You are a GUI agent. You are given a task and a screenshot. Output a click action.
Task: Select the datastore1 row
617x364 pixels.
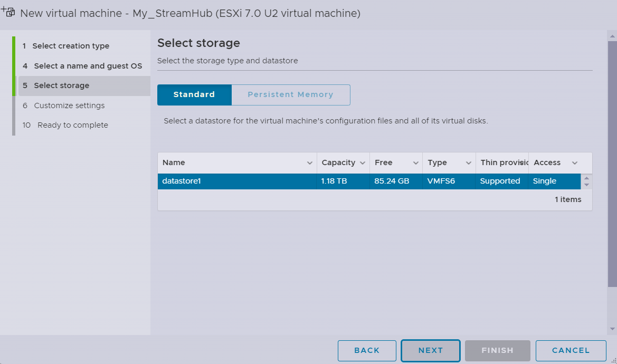pyautogui.click(x=238, y=181)
